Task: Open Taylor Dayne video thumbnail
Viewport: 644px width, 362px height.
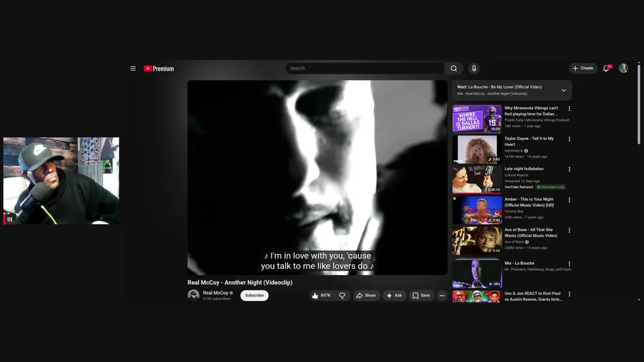Action: coord(477,149)
